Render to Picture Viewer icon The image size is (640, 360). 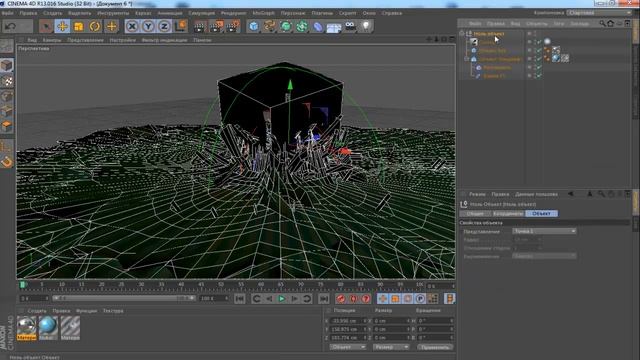point(216,27)
